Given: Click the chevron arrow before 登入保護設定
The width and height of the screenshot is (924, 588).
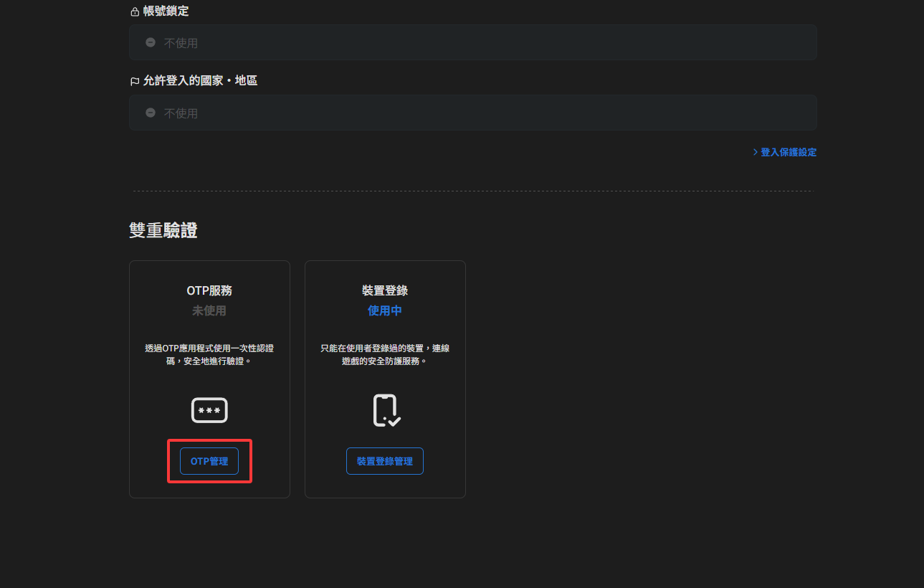Looking at the screenshot, I should point(756,152).
